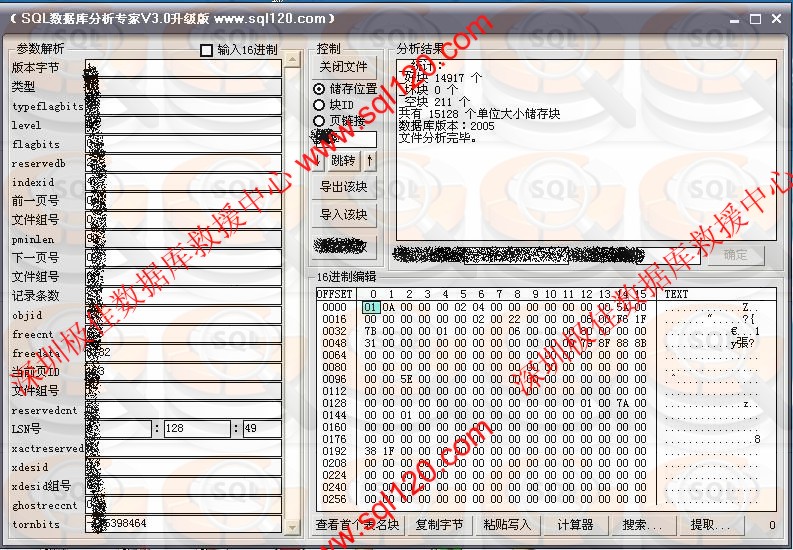
Task: Click the freedata input field
Action: (x=183, y=353)
